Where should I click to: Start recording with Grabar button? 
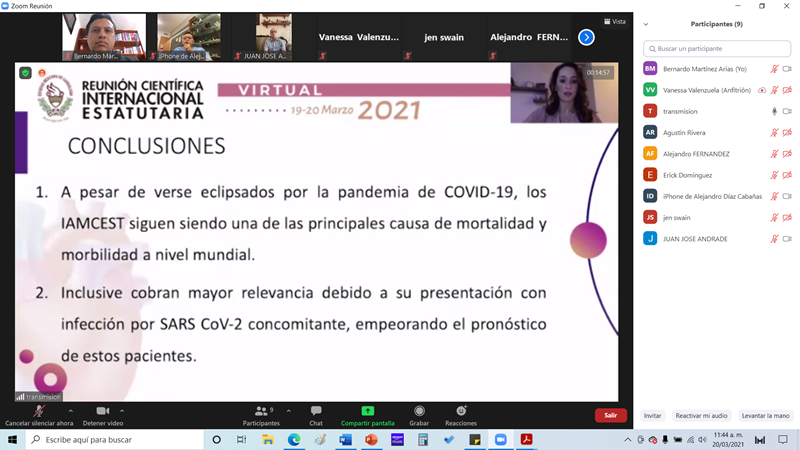pos(419,415)
